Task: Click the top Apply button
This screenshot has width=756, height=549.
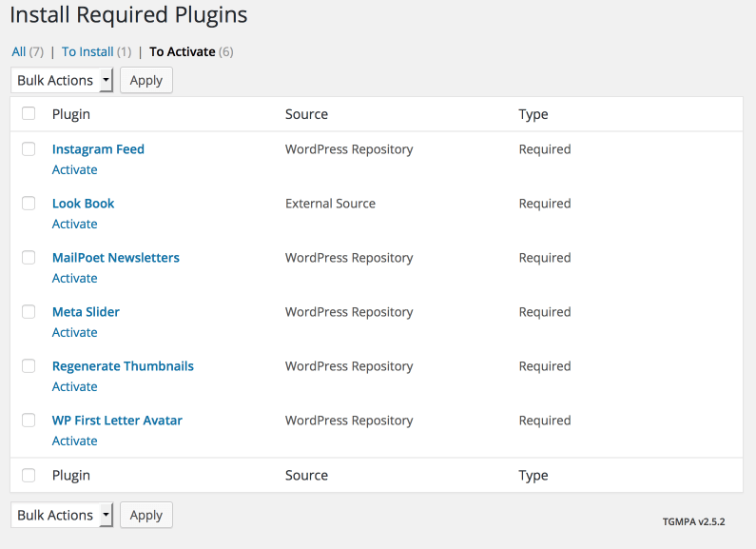Action: tap(146, 80)
